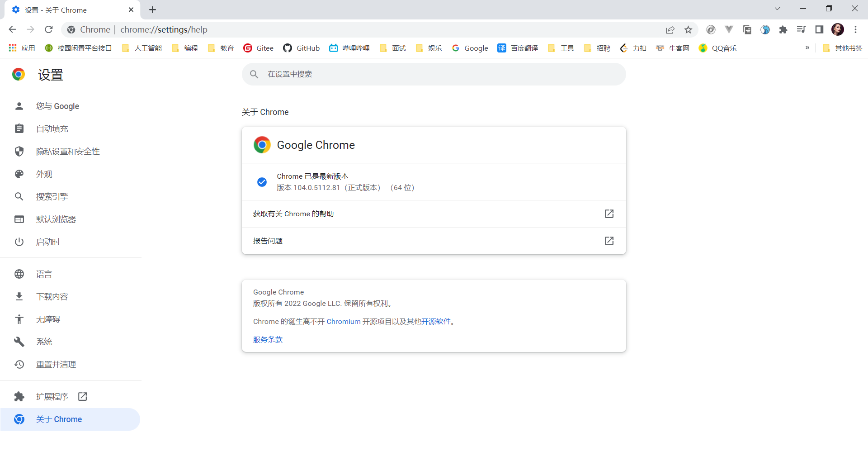The image size is (868, 466).
Task: Open 系统 settings section
Action: click(70, 342)
